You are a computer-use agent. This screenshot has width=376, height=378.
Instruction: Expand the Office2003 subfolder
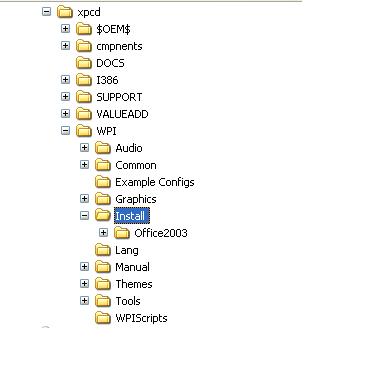[104, 233]
